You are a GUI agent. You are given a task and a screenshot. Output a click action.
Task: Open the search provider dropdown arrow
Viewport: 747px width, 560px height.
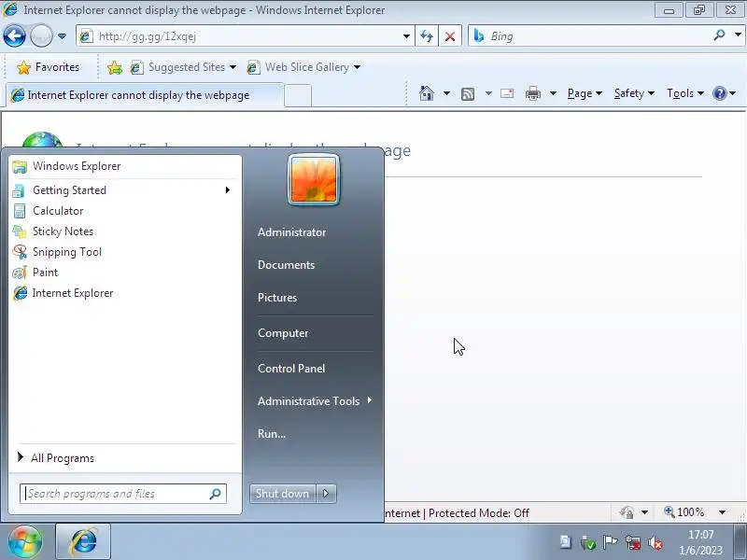click(738, 35)
